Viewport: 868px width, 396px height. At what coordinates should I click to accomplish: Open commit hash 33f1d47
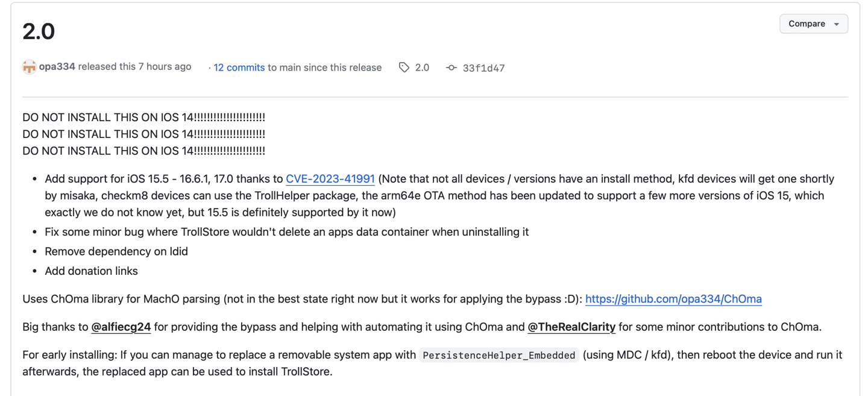[483, 68]
